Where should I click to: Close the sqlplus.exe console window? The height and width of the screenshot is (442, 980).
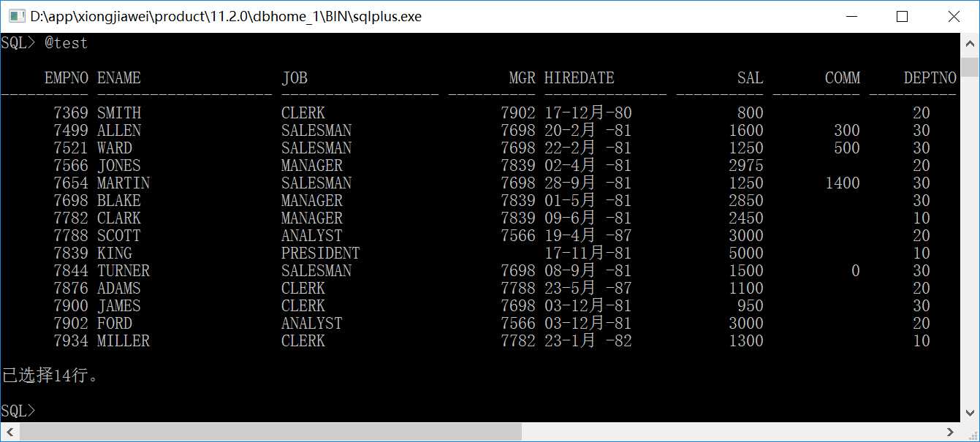pos(954,16)
